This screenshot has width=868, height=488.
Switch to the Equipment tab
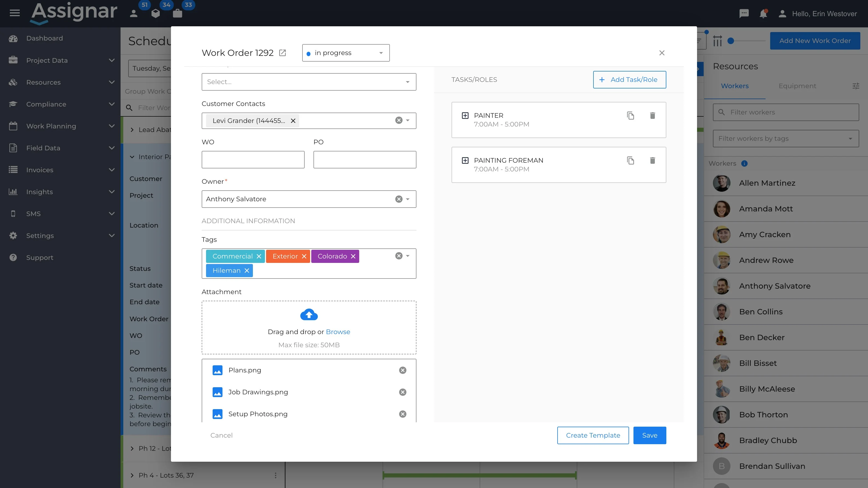pyautogui.click(x=797, y=86)
